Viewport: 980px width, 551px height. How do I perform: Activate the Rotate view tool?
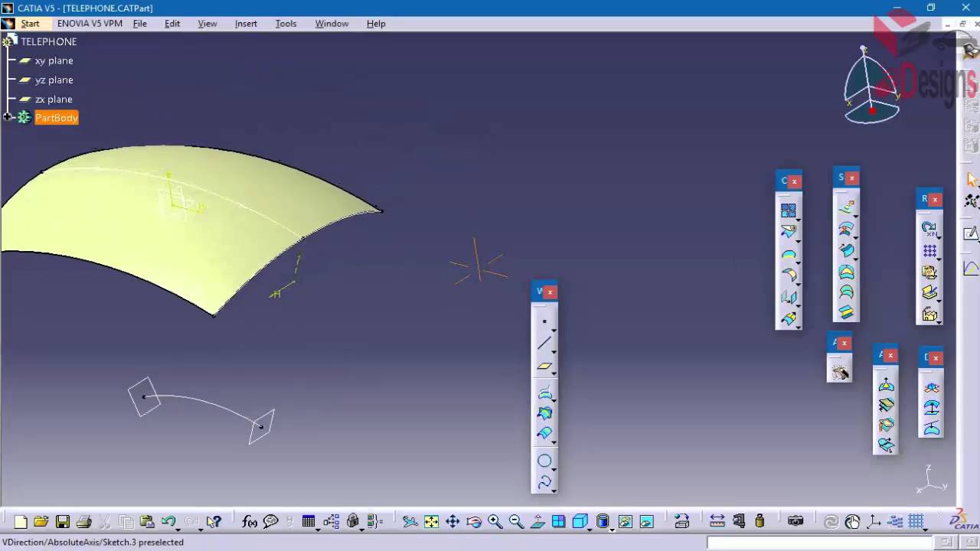tap(474, 522)
